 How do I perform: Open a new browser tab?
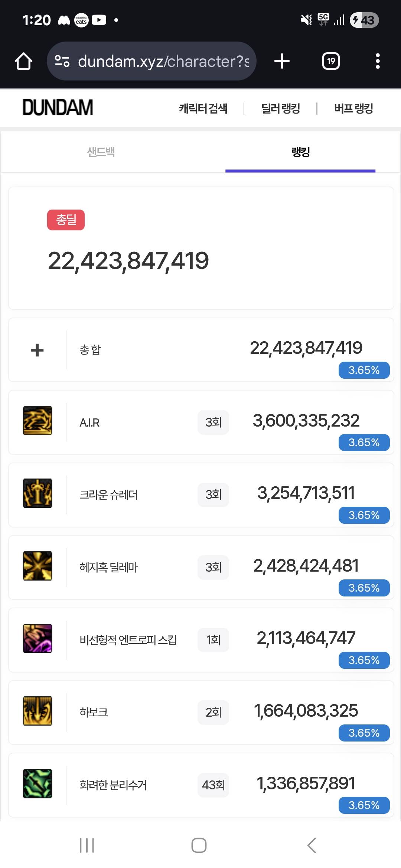tap(282, 61)
